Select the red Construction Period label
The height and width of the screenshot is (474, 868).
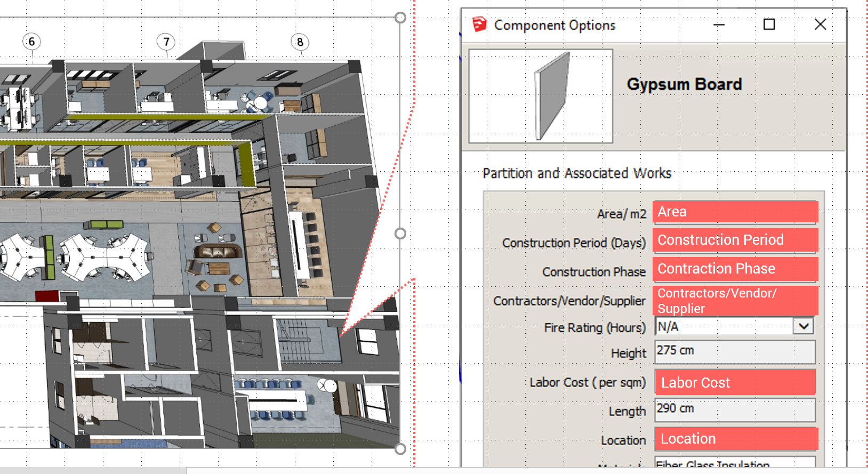(x=735, y=240)
